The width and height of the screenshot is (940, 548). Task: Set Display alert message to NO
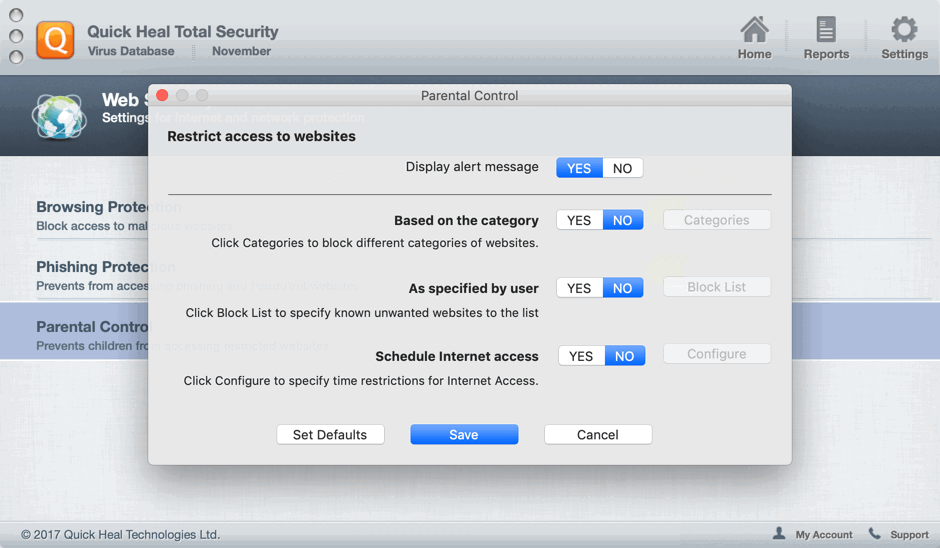tap(622, 168)
